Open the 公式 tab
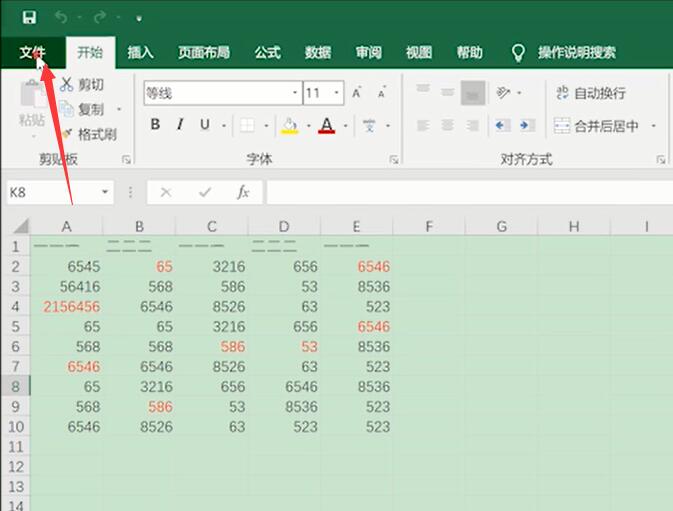 point(267,53)
